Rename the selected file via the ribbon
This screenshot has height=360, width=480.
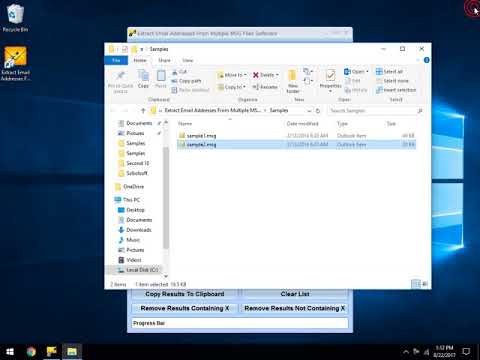click(265, 87)
